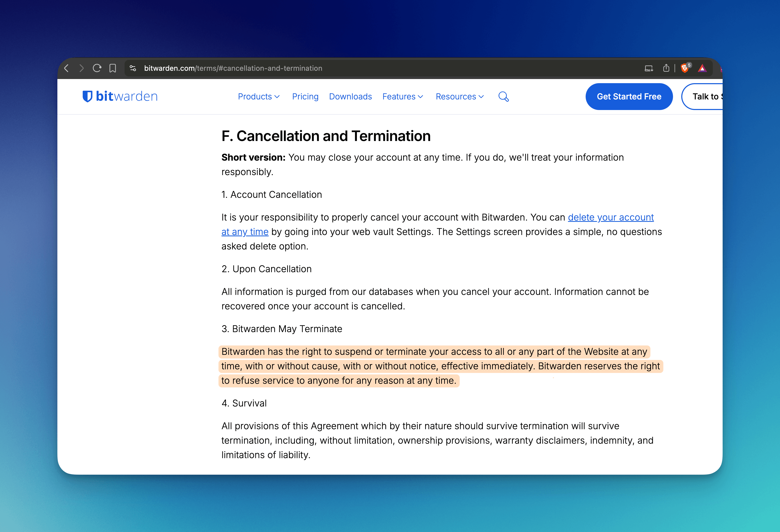Image resolution: width=780 pixels, height=532 pixels.
Task: Click the F. Cancellation and Termination heading
Action: coord(326,136)
